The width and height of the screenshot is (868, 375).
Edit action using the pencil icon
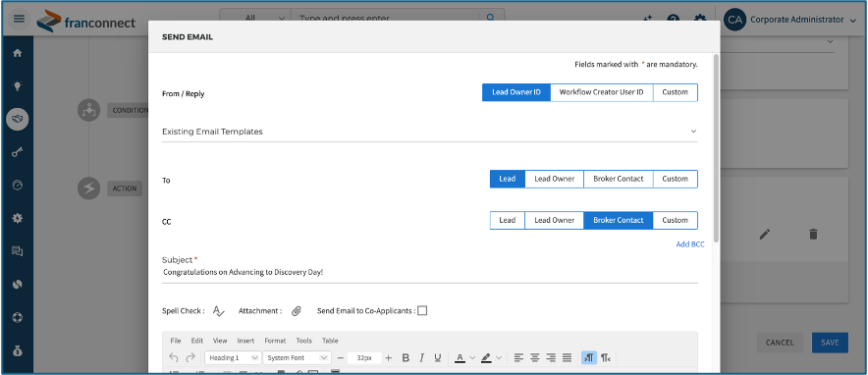point(765,234)
